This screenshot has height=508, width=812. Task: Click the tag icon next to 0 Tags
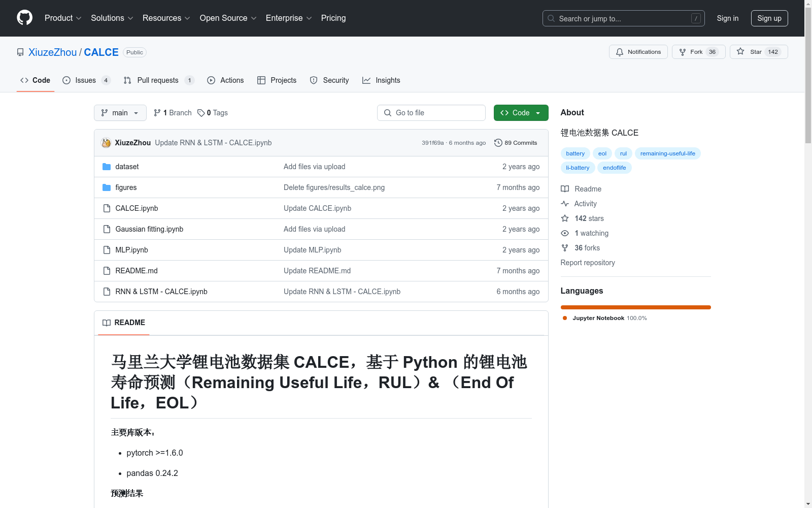pos(201,113)
